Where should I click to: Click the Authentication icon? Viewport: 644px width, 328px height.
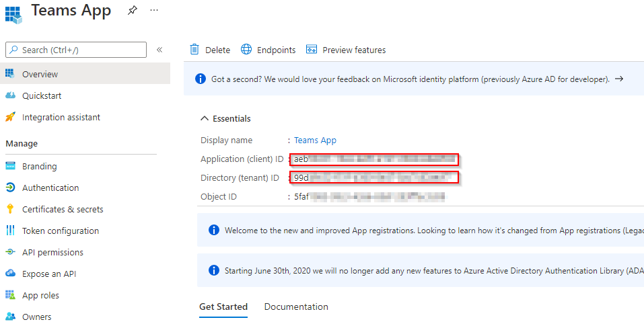tap(10, 188)
